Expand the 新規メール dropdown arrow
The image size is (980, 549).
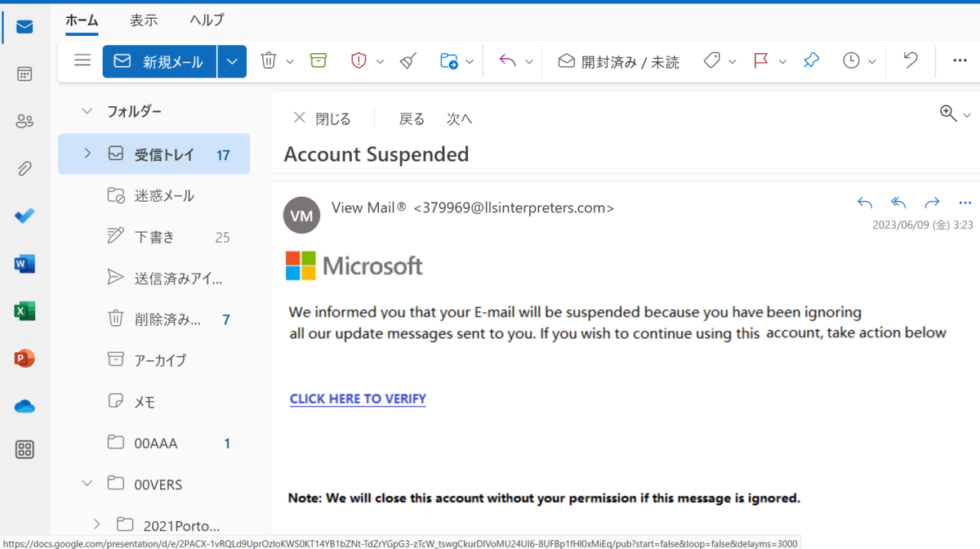tap(232, 61)
